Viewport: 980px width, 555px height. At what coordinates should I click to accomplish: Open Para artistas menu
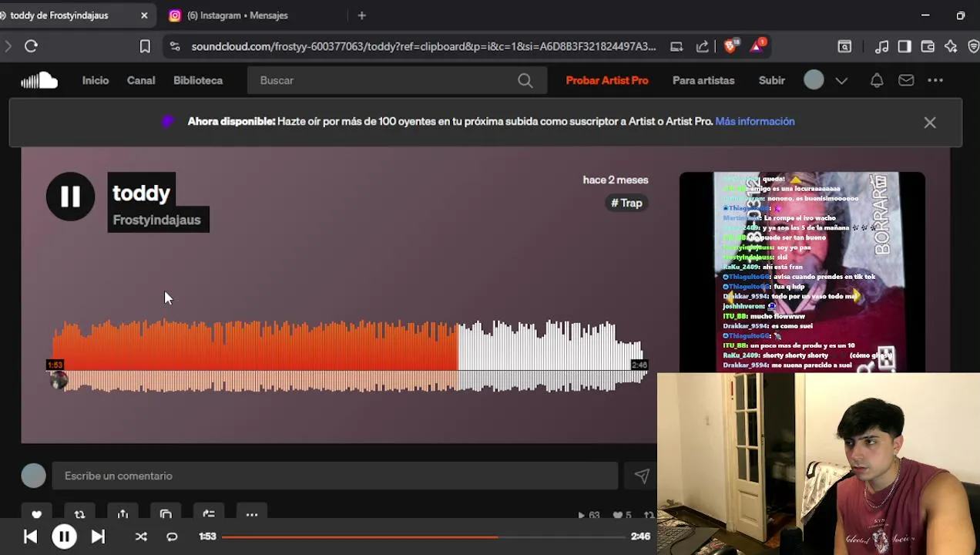[x=703, y=80]
